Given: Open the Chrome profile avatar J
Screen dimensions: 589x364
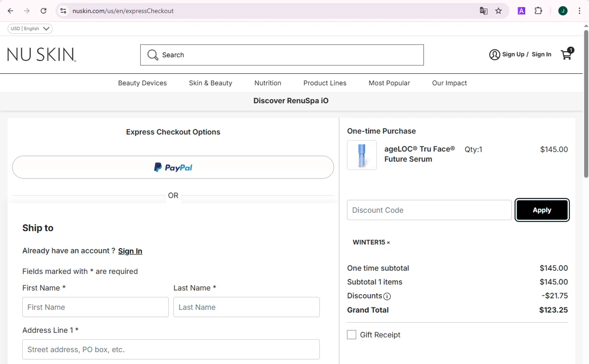Looking at the screenshot, I should [563, 11].
